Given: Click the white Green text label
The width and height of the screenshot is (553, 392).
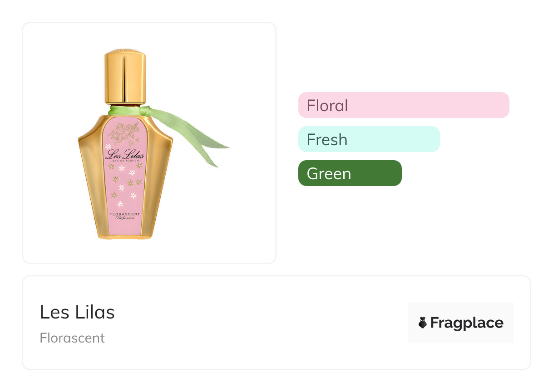Looking at the screenshot, I should pyautogui.click(x=329, y=173).
